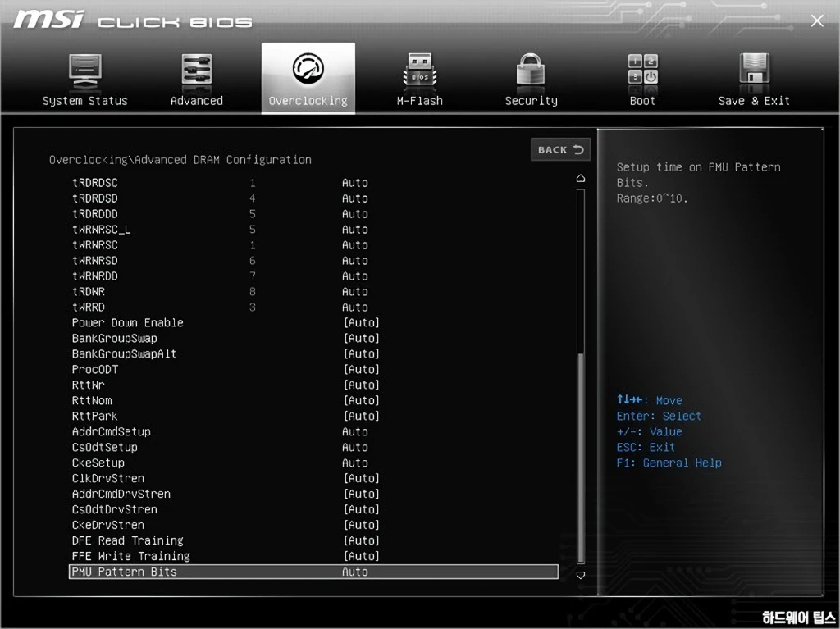Click the tRDRDSC setting label
Viewport: 840px width, 629px height.
pos(95,183)
